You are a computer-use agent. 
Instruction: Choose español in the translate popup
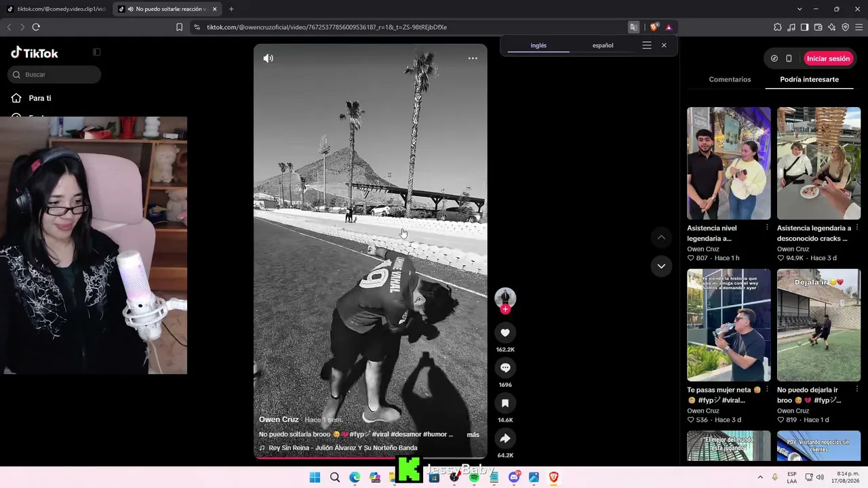coord(603,45)
